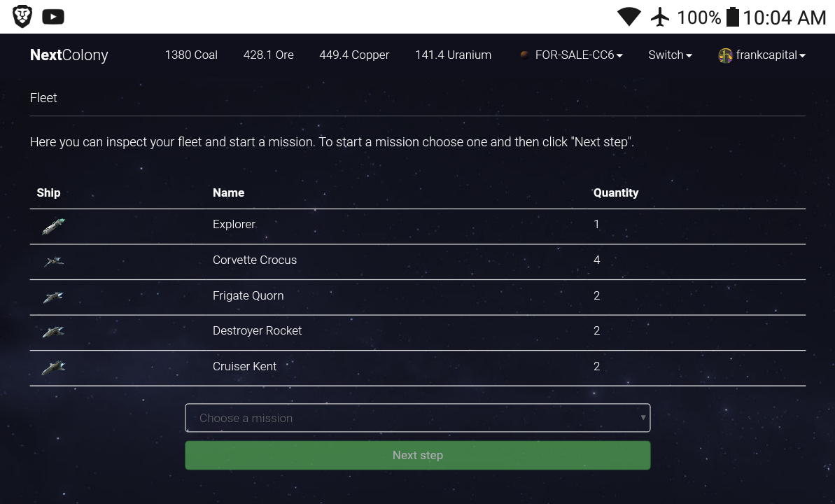
Task: Click the Corvette Crocus ship icon
Action: 53,262
